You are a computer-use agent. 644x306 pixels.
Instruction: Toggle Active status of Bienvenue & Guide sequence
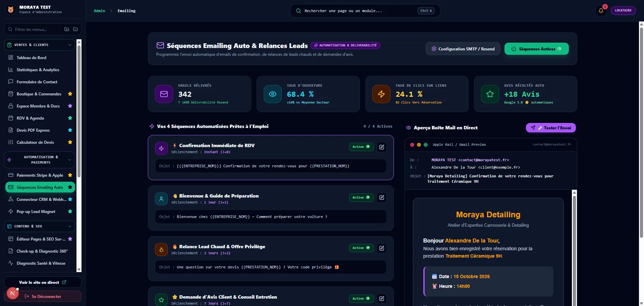[361, 197]
